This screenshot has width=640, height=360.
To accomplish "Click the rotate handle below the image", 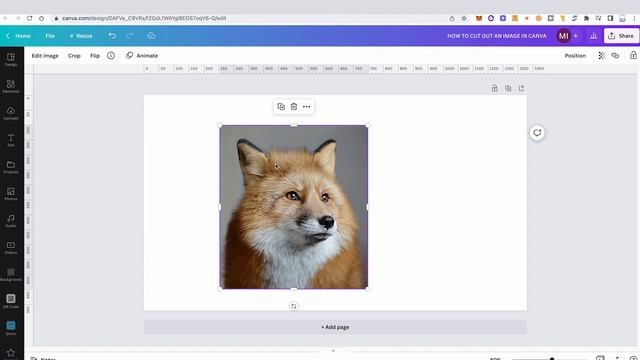I will click(293, 306).
